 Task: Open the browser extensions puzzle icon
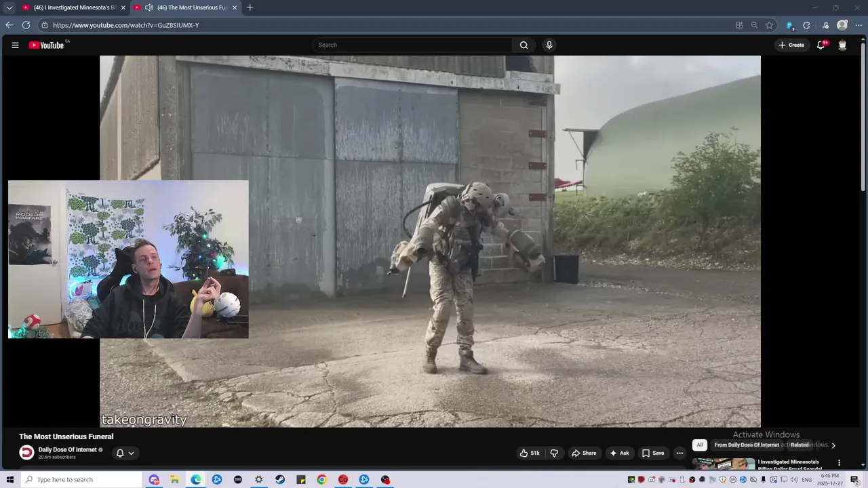pyautogui.click(x=806, y=25)
